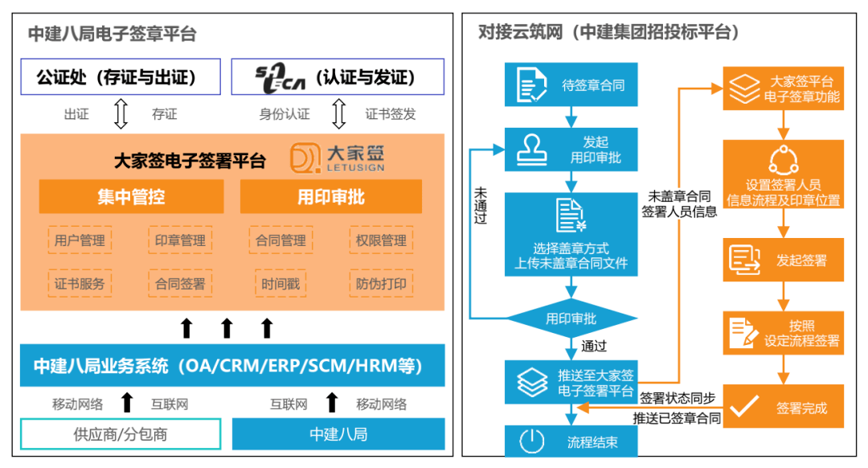Click the 签署完成 text

[x=801, y=408]
